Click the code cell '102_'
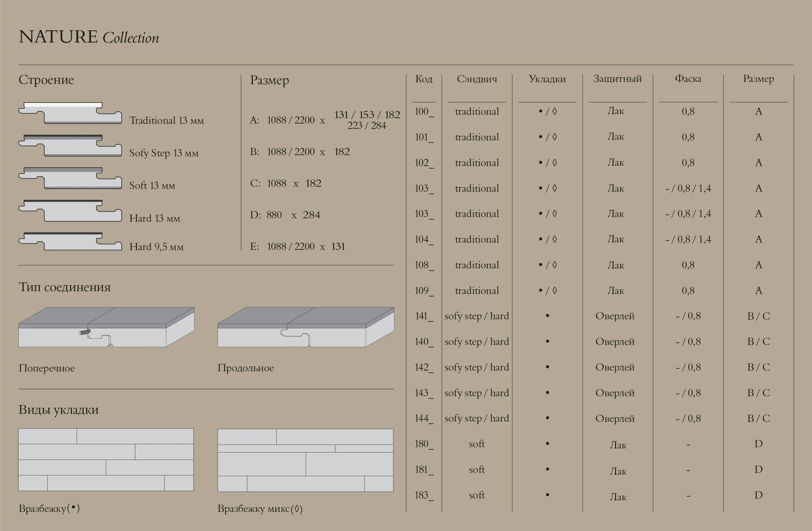Viewport: 812px width, 531px height. (x=424, y=163)
